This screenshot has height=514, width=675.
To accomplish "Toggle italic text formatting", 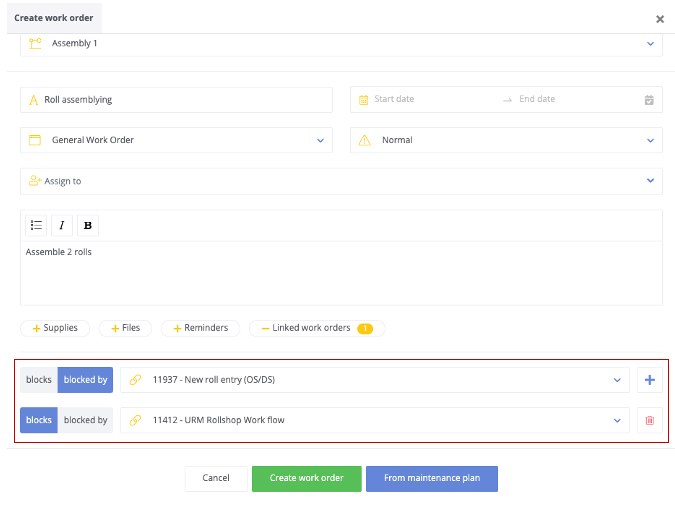I will 62,225.
